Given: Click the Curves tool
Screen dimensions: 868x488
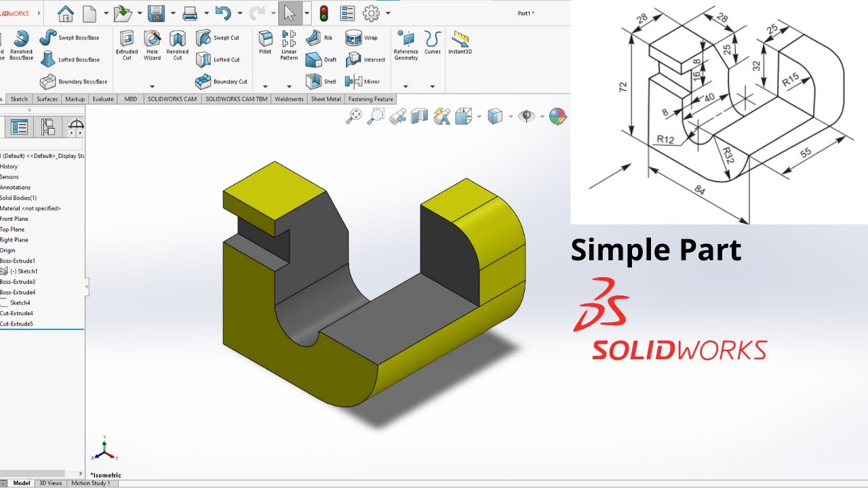Looking at the screenshot, I should pos(433,42).
